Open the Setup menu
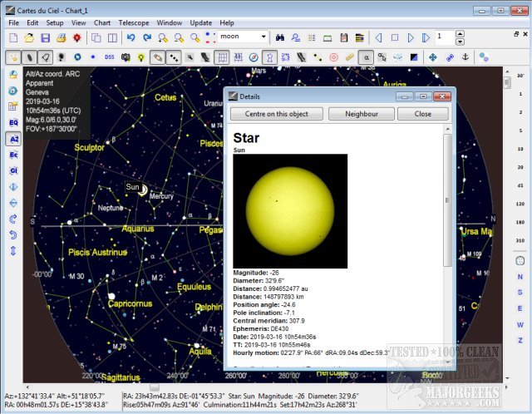Image resolution: width=532 pixels, height=414 pixels. [x=55, y=22]
